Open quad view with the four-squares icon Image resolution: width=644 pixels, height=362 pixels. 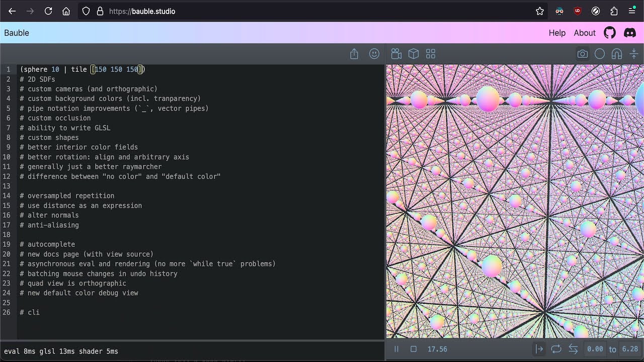[431, 54]
